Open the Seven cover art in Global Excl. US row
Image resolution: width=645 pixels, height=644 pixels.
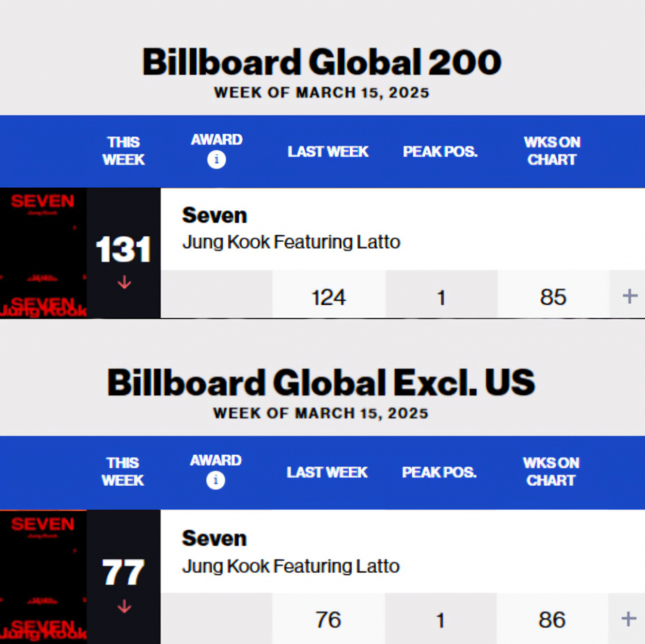43,577
